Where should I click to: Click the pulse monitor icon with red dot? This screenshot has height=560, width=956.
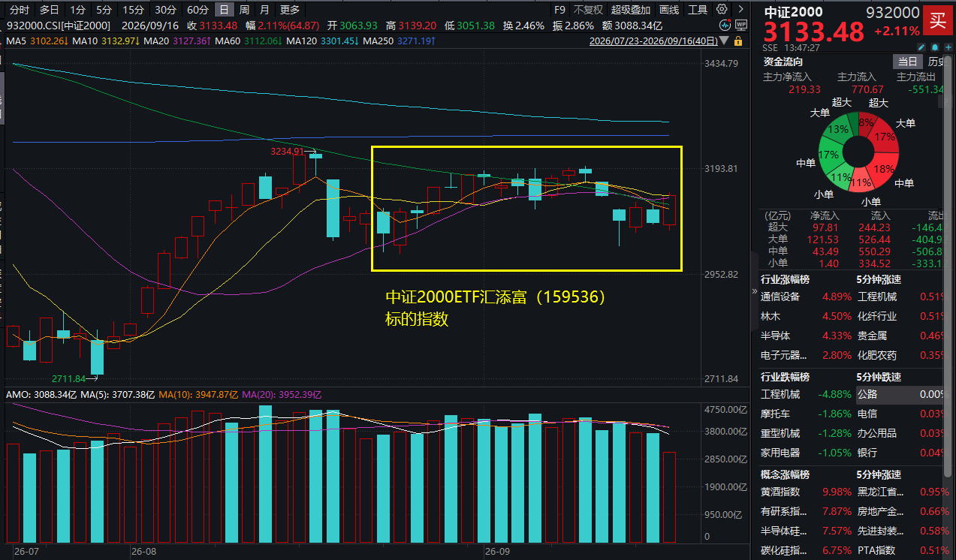pyautogui.click(x=725, y=25)
